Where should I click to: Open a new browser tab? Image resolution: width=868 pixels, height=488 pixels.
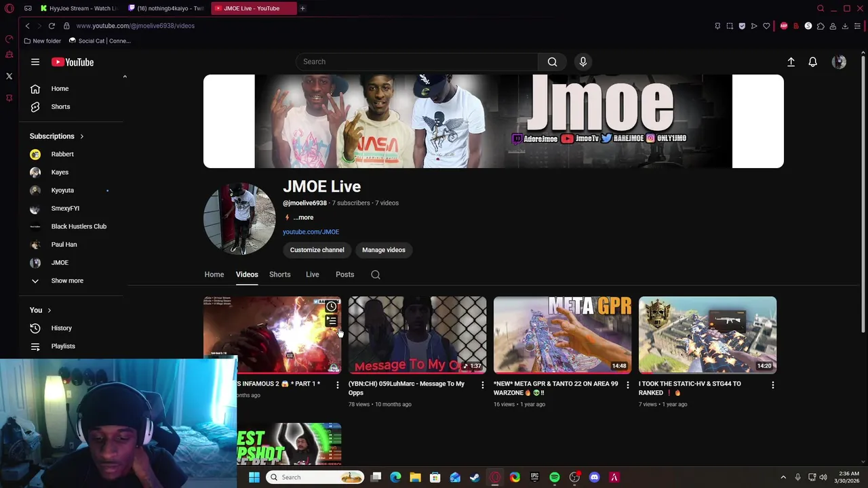tap(302, 8)
